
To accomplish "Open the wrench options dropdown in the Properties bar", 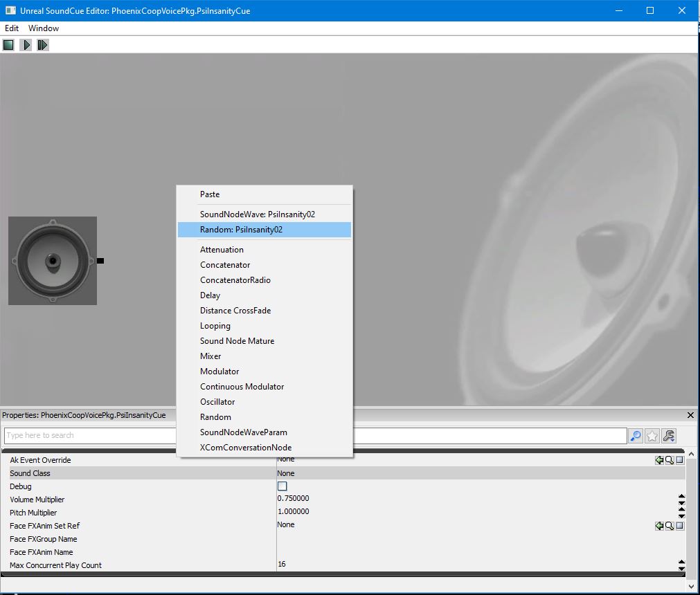I will 669,436.
